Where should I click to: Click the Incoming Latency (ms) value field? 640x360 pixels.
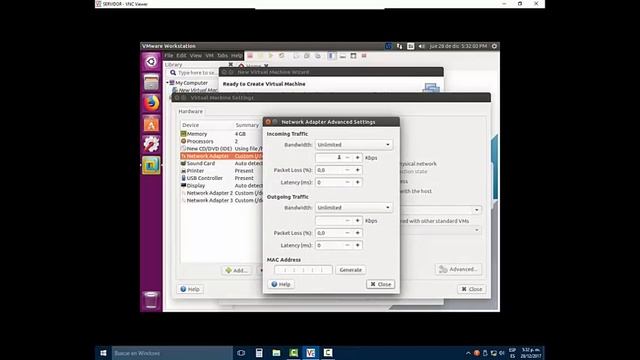(x=329, y=182)
